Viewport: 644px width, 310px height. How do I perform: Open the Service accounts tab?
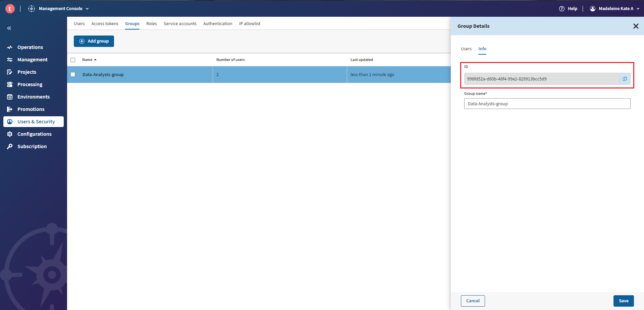point(180,24)
